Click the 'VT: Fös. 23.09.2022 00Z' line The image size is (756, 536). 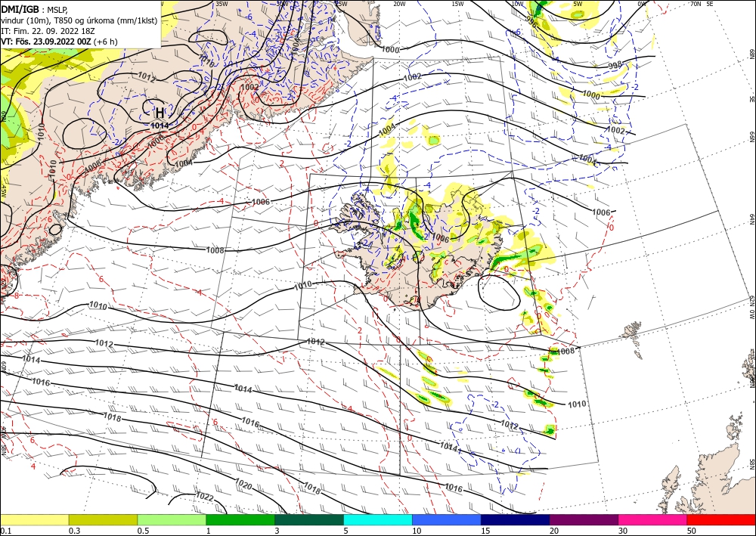46,42
